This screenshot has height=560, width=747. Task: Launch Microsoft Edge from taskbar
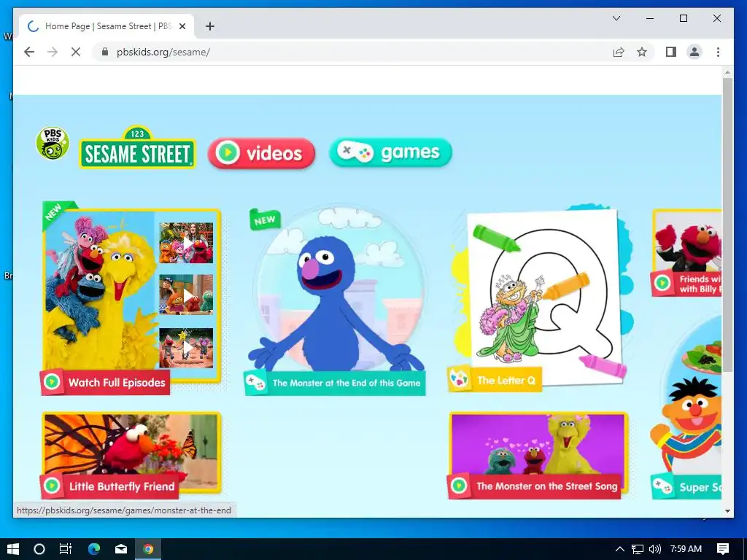pos(94,549)
